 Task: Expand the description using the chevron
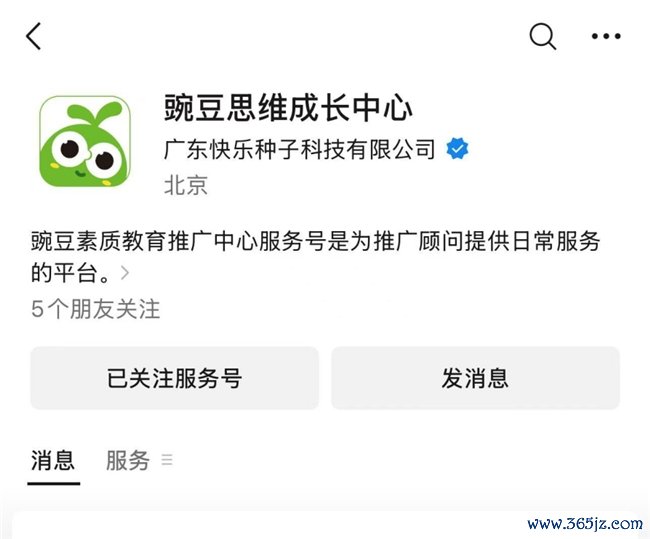click(125, 273)
